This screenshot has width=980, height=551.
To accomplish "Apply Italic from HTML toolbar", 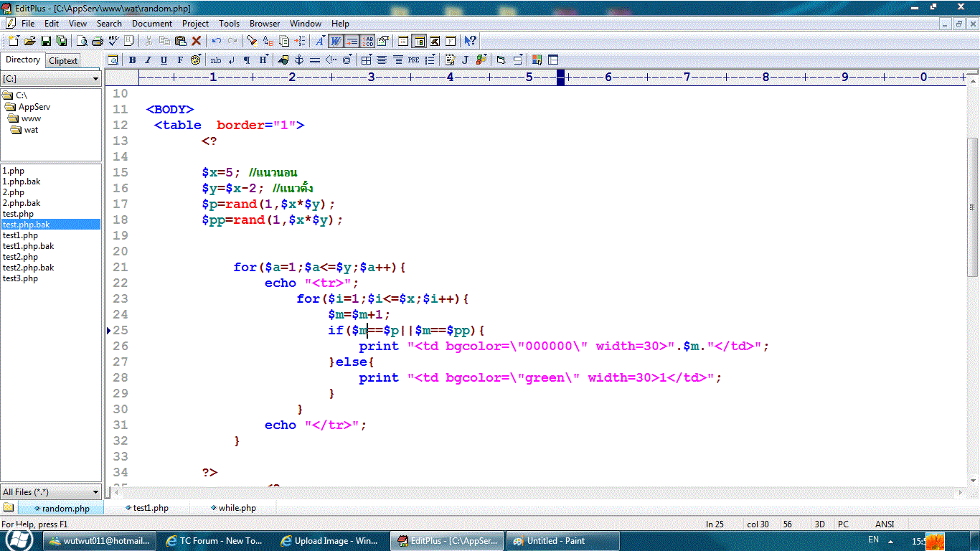I will 148,60.
